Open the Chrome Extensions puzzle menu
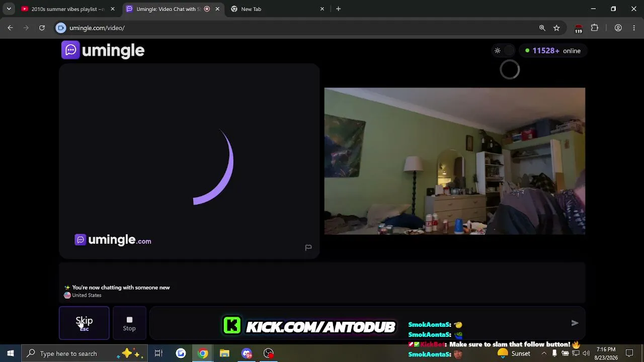The image size is (644, 362). click(595, 28)
